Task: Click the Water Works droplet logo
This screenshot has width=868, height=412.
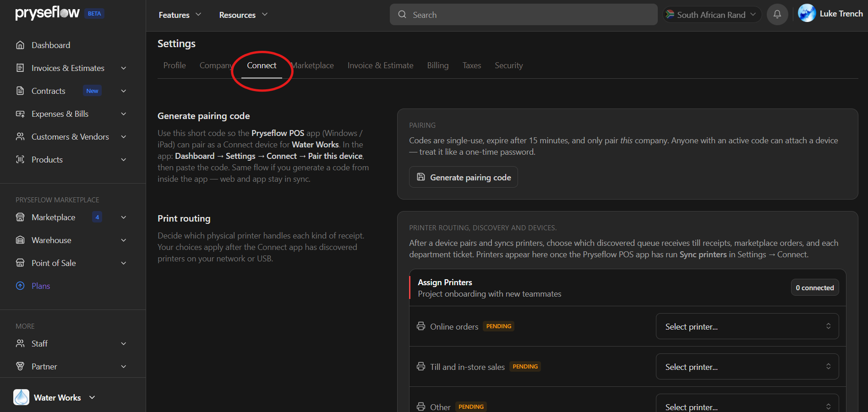Action: [21, 397]
